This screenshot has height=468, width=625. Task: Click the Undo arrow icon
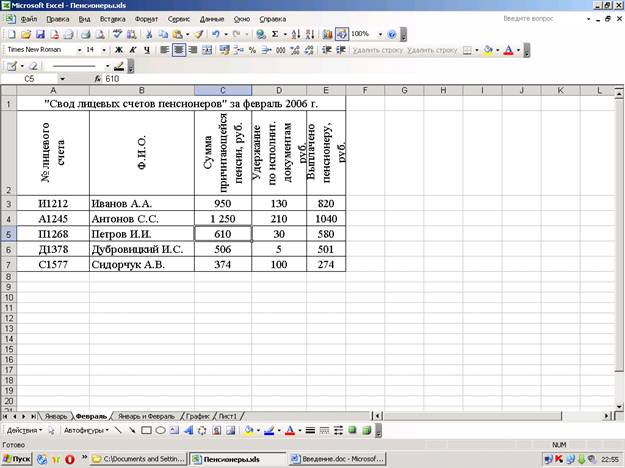(216, 34)
